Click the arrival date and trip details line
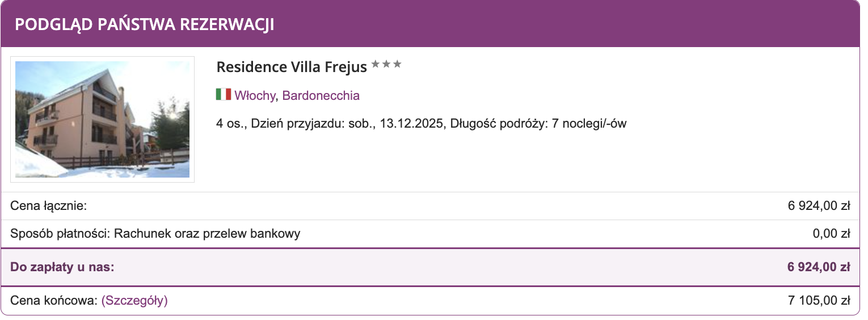This screenshot has width=868, height=320. click(x=421, y=124)
